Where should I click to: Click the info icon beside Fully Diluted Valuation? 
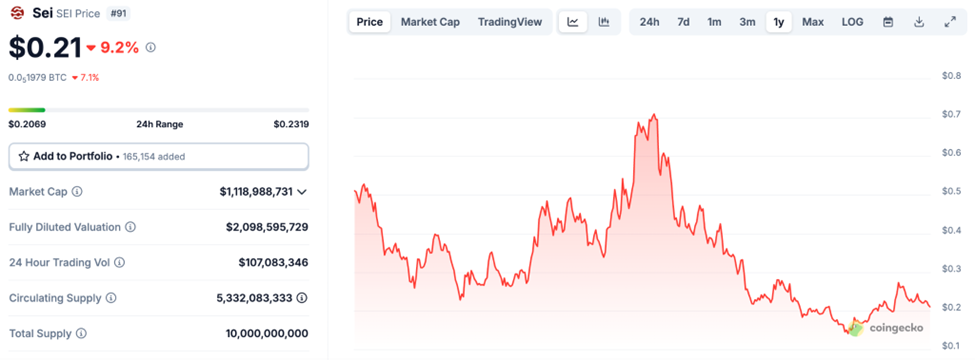(131, 227)
